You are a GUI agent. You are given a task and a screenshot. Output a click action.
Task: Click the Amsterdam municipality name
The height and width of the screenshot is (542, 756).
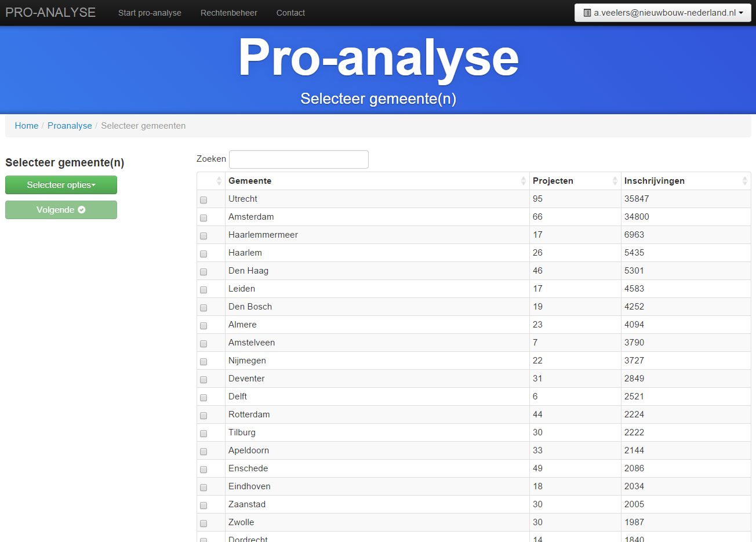tap(251, 217)
